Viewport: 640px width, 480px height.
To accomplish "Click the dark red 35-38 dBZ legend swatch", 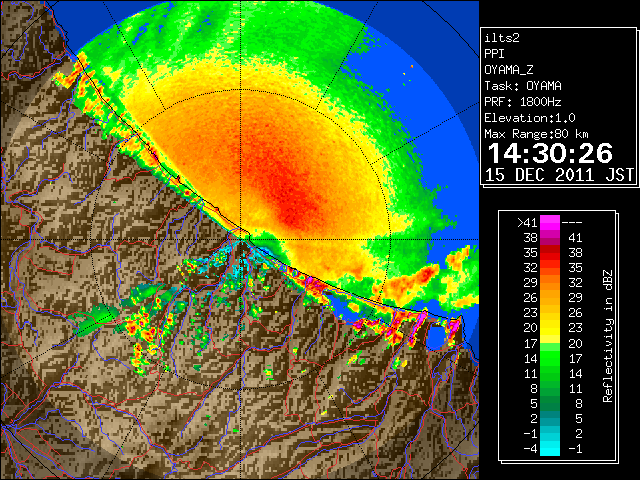I will click(x=550, y=253).
